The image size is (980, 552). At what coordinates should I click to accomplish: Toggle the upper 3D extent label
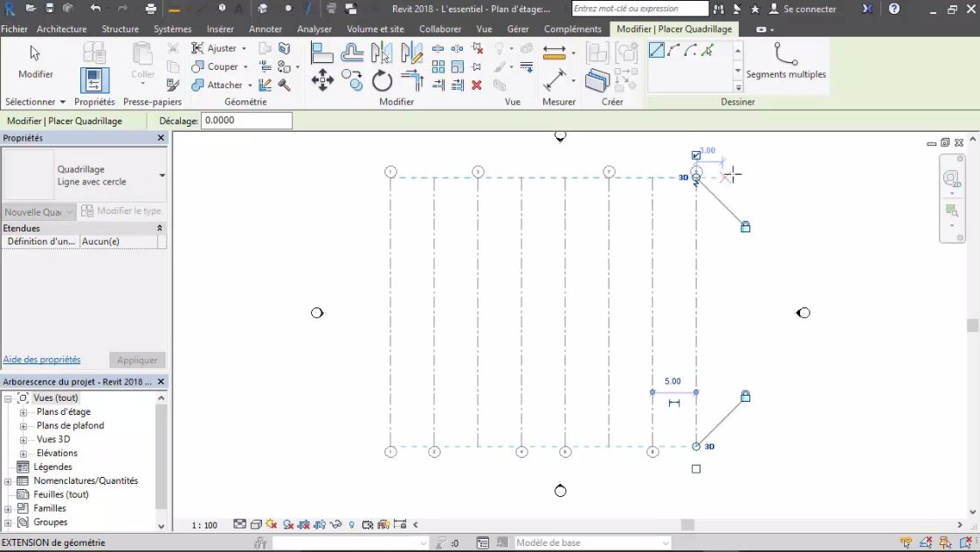click(683, 177)
